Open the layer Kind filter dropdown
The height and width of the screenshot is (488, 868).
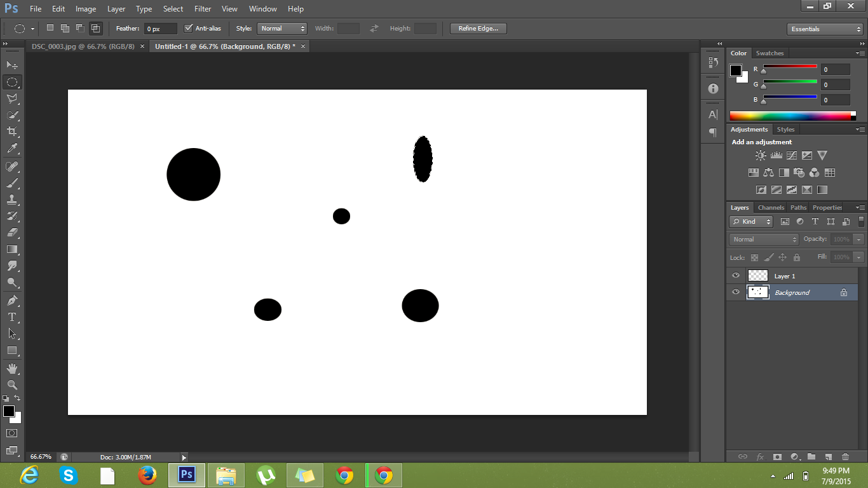(751, 222)
